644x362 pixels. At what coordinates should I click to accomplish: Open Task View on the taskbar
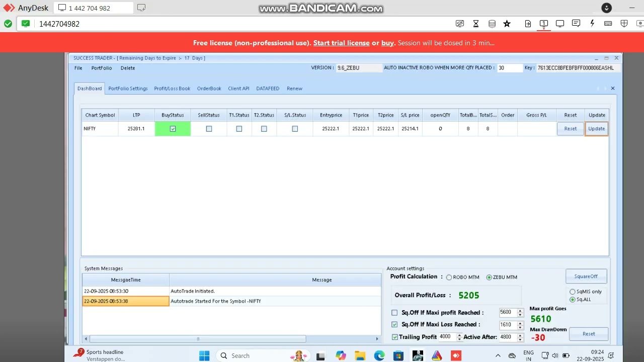pos(320,355)
